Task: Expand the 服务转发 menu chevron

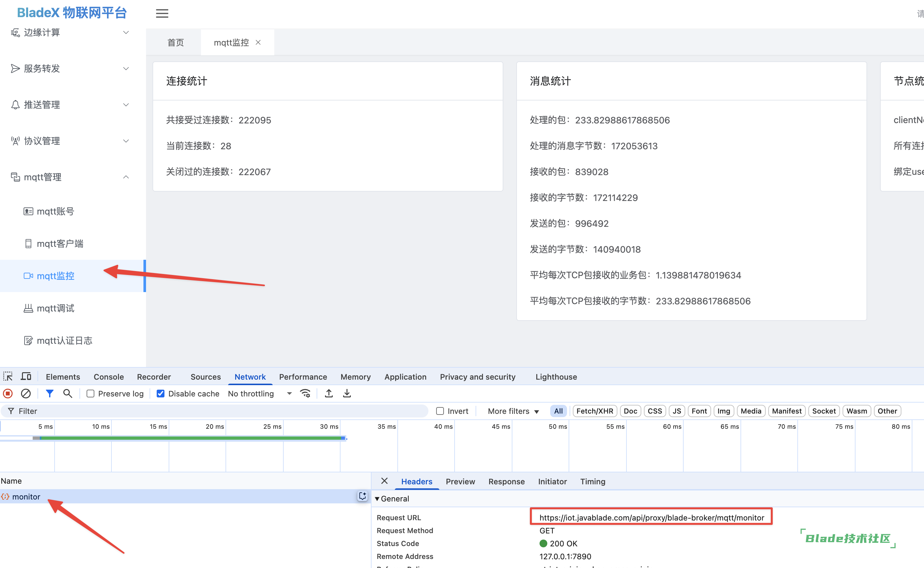Action: click(126, 69)
